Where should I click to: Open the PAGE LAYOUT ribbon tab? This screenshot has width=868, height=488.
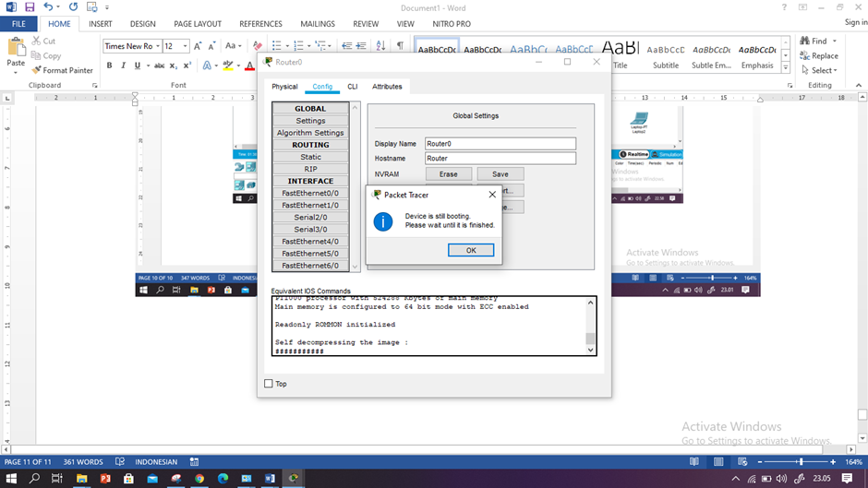click(x=198, y=24)
